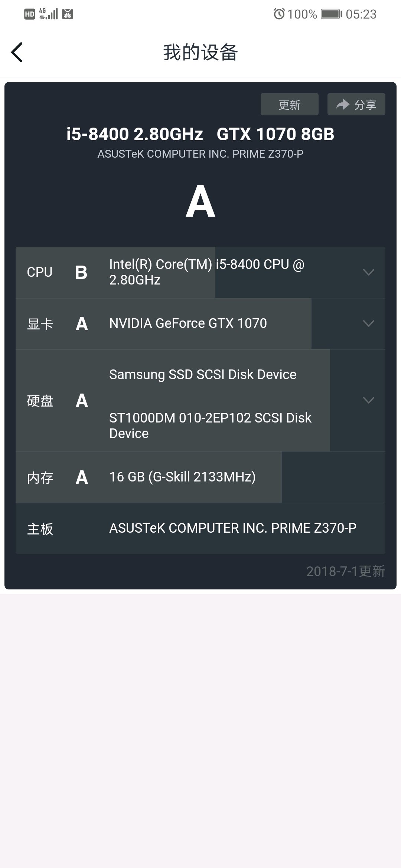The width and height of the screenshot is (401, 868).
Task: Tap the i5-8400 GTX 1070 headline
Action: point(200,134)
